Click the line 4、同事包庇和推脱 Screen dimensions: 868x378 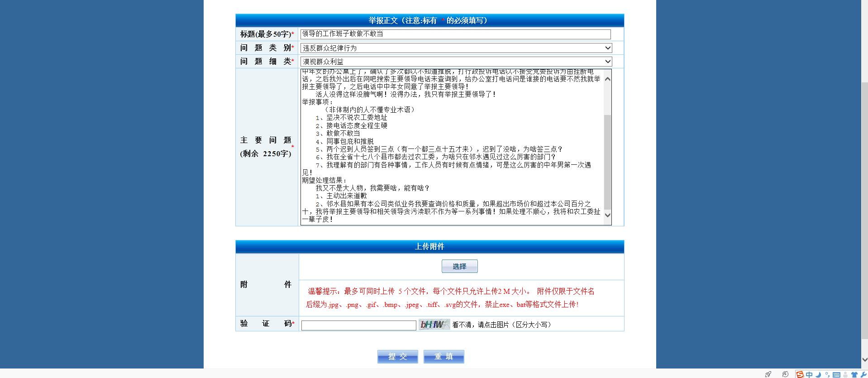pyautogui.click(x=344, y=141)
